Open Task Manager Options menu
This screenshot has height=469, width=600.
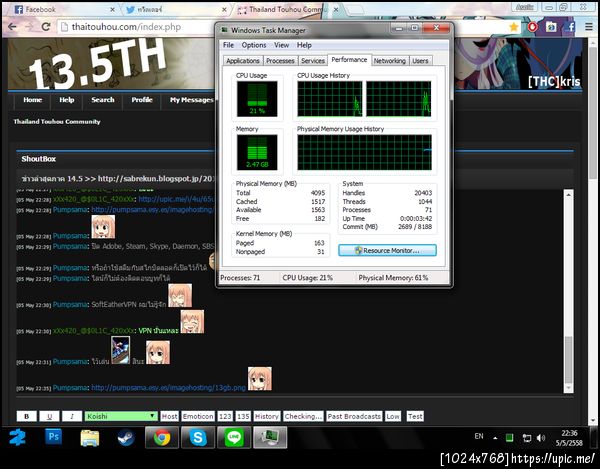coord(254,45)
